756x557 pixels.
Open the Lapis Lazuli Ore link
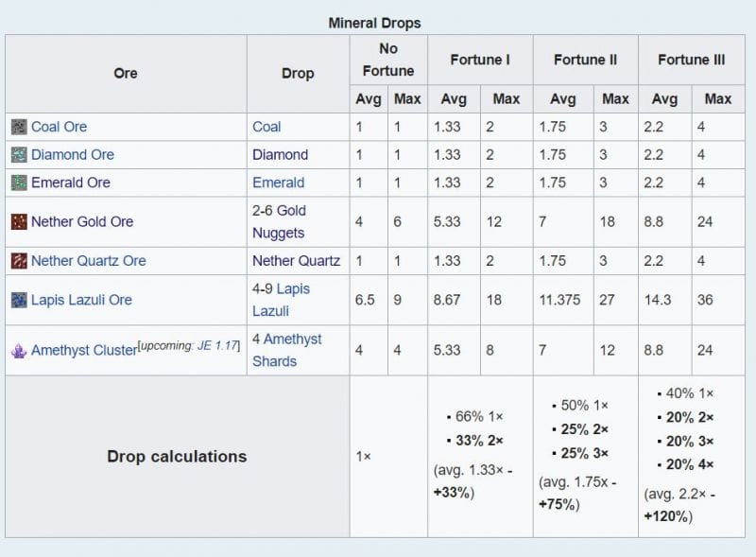[81, 300]
